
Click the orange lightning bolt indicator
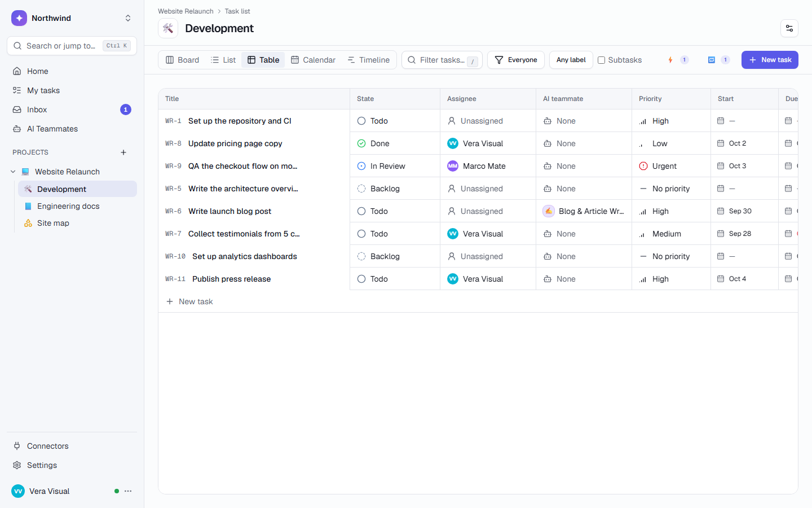click(670, 60)
